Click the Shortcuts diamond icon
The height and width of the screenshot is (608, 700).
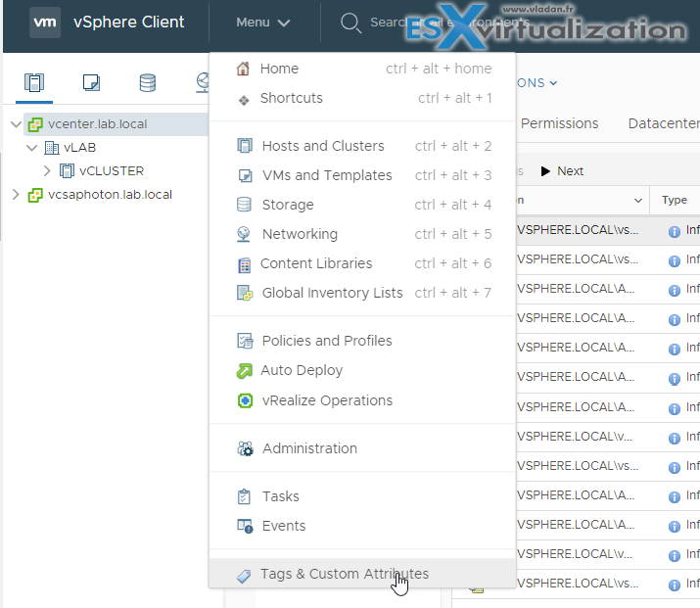[244, 100]
